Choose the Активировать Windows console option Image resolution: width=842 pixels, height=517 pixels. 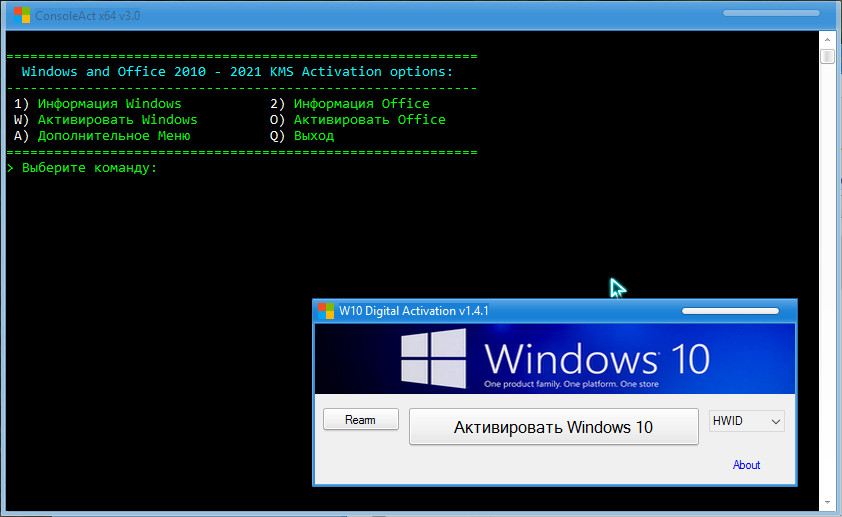(x=117, y=119)
